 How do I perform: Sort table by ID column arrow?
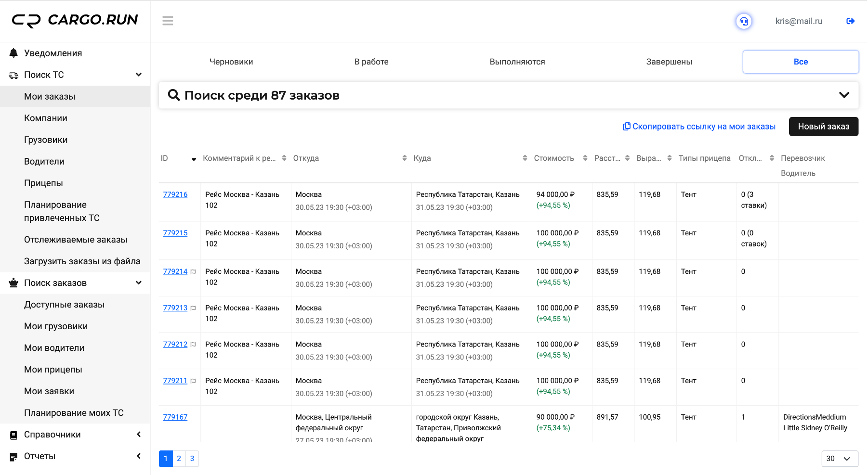tap(194, 159)
